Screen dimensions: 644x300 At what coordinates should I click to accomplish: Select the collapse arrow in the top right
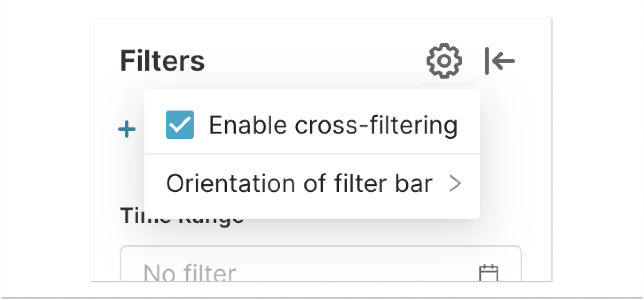[x=499, y=61]
